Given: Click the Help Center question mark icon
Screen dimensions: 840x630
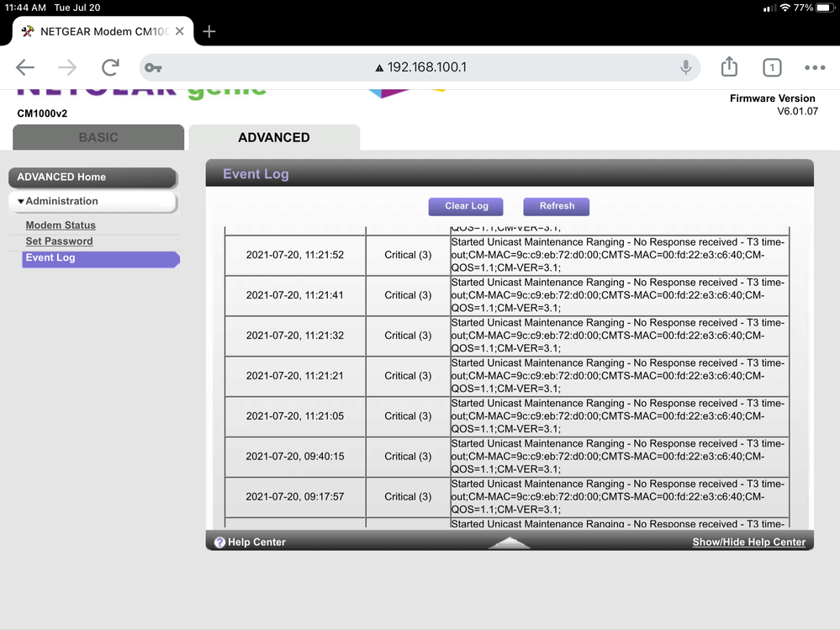Looking at the screenshot, I should coord(219,541).
